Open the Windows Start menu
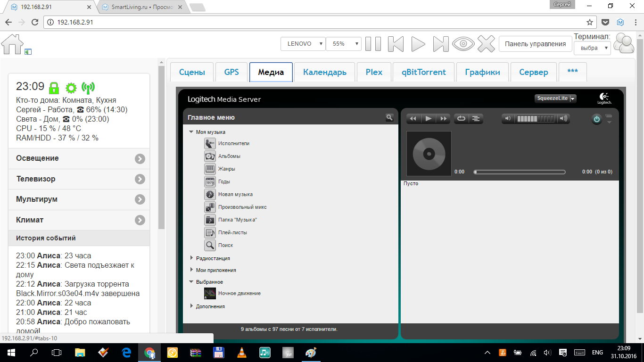 tap(11, 352)
